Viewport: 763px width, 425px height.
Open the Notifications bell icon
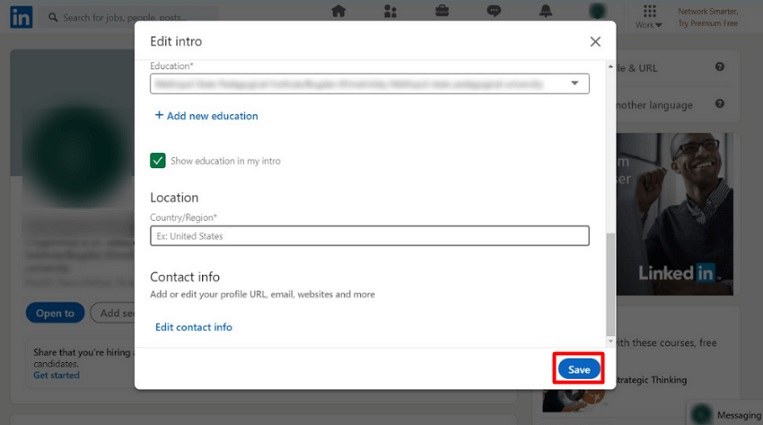(x=545, y=11)
